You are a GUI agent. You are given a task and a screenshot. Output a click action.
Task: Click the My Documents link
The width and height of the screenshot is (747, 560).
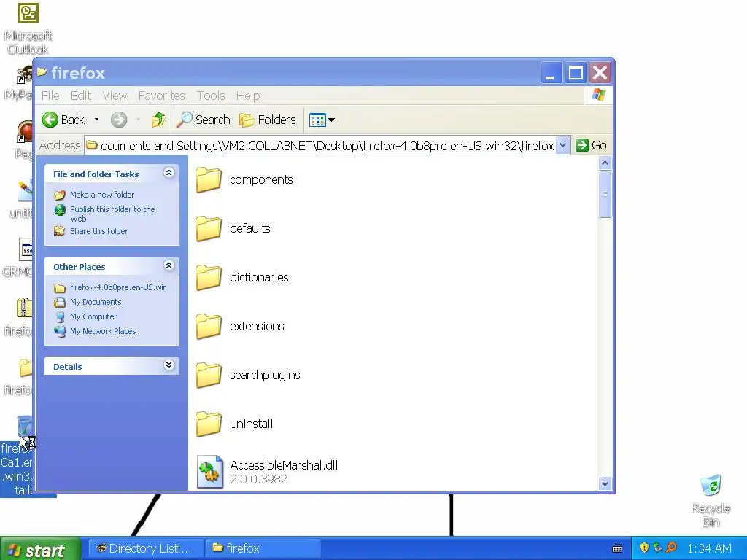point(96,302)
